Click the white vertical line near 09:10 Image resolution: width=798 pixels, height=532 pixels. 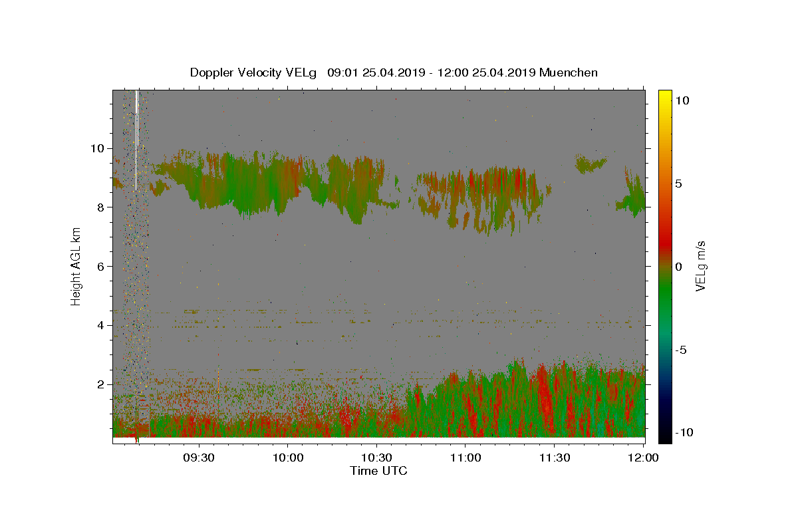coord(136,140)
